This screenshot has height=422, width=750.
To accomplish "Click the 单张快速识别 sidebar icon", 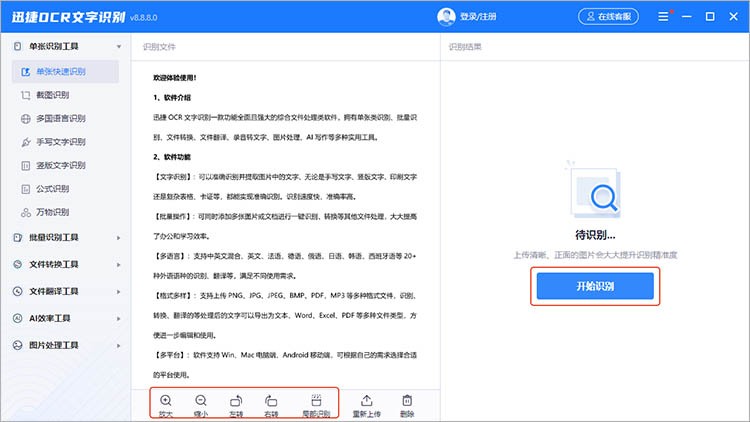I will 26,72.
